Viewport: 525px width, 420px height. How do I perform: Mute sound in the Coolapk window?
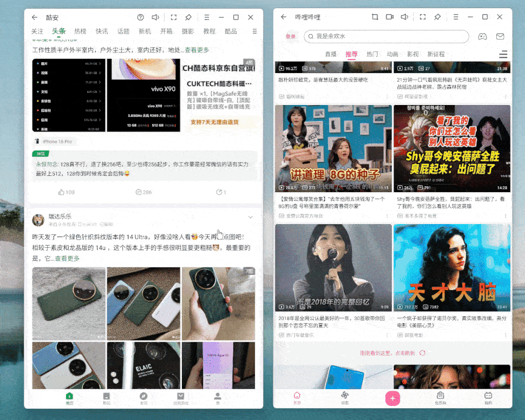(x=155, y=17)
